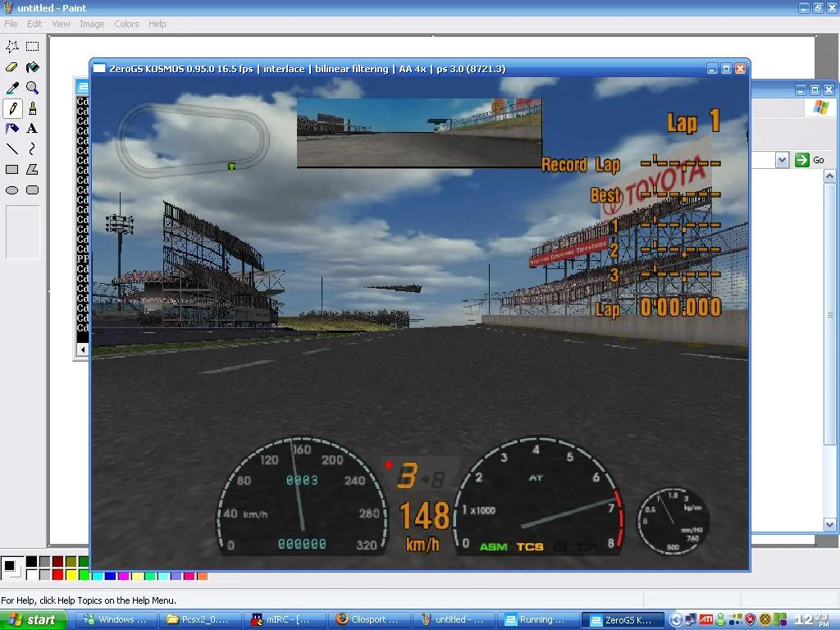Switch to the Running console taskbar button
The image size is (840, 630).
point(536,620)
